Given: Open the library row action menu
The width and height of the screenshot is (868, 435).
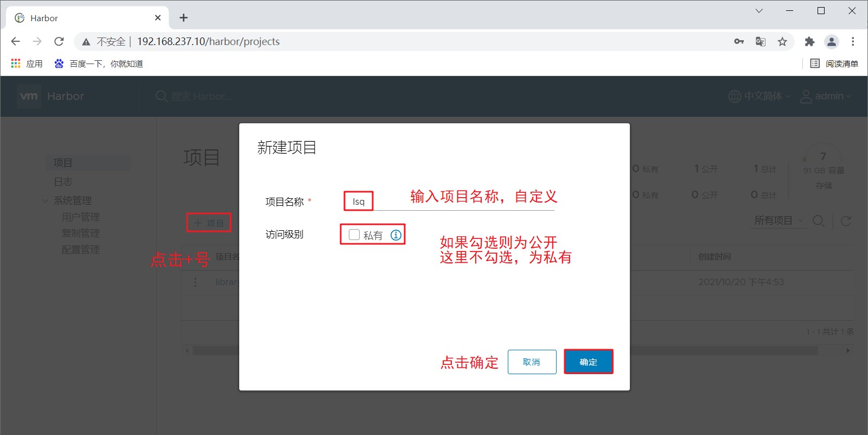Looking at the screenshot, I should (x=195, y=282).
